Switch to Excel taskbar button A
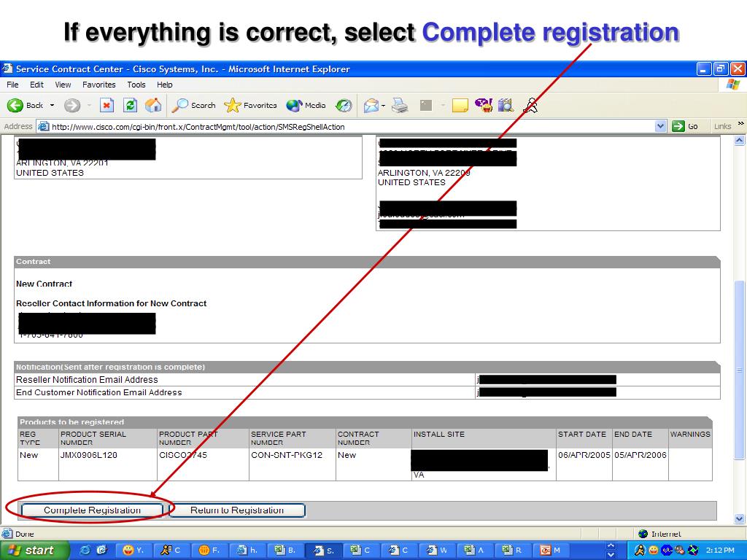Viewport: 747px width, 560px height. click(x=474, y=551)
